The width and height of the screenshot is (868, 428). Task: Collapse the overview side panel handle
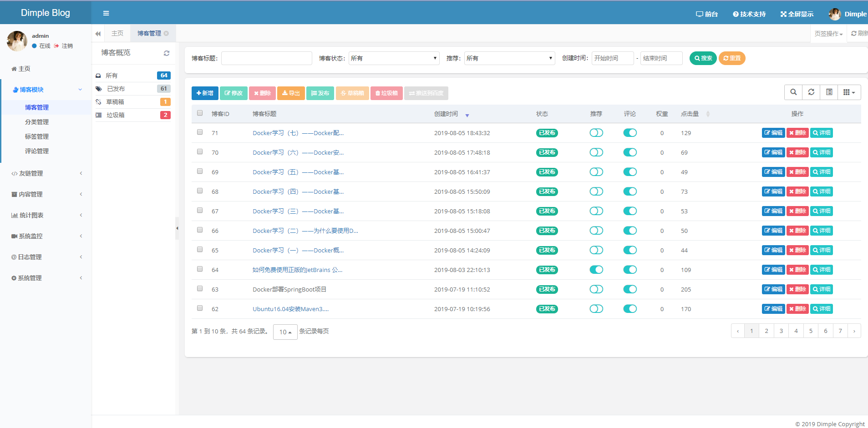click(x=177, y=228)
